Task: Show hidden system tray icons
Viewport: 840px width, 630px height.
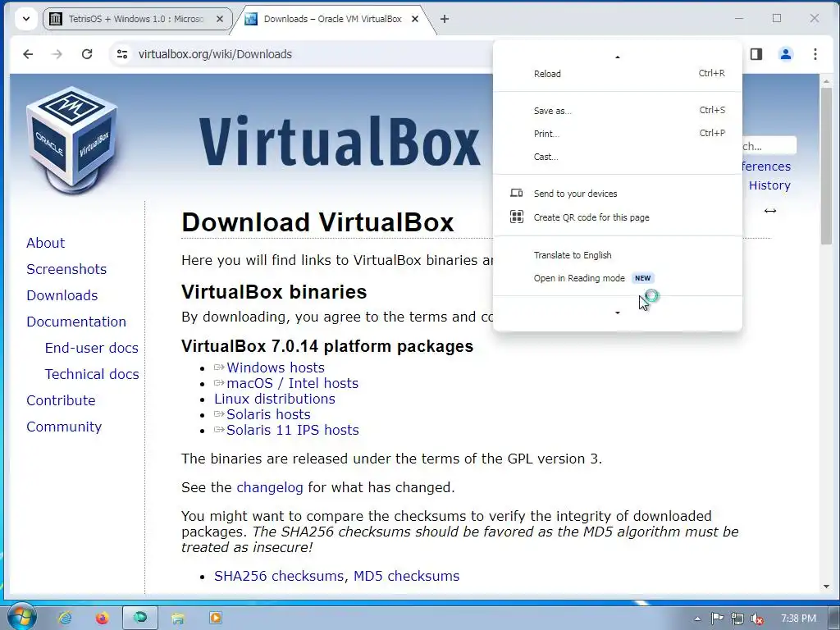Action: point(697,619)
